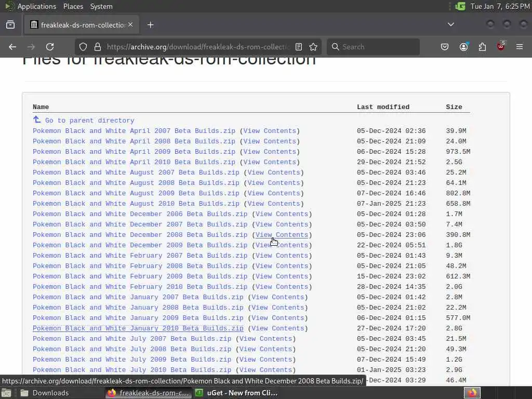Click View Contents for July 2009 zip

click(x=265, y=360)
